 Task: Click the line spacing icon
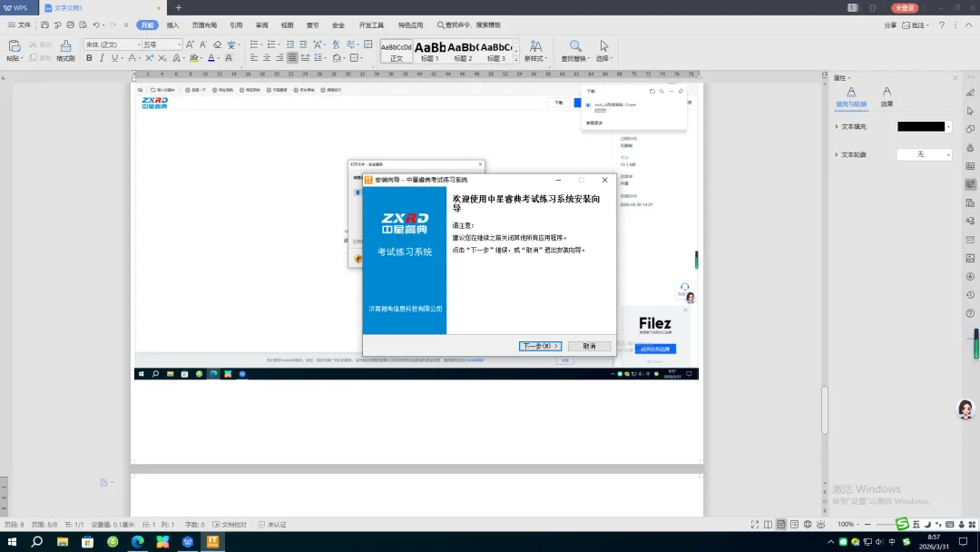[318, 58]
